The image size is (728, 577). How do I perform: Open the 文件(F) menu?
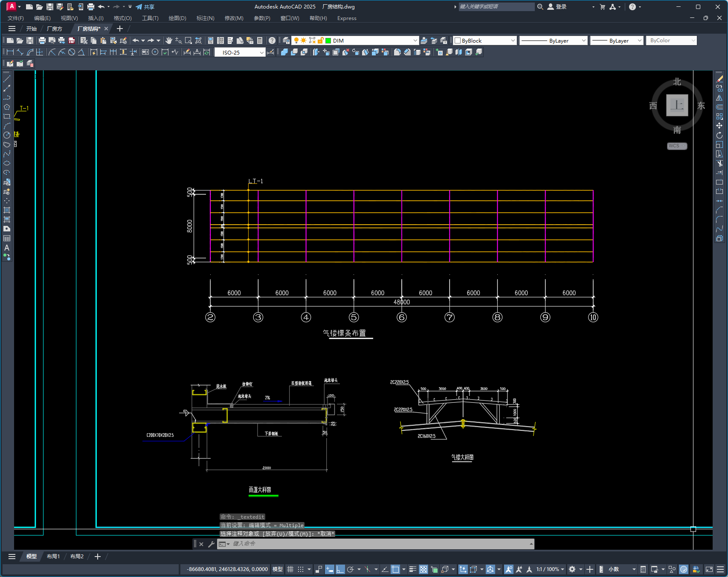point(16,18)
